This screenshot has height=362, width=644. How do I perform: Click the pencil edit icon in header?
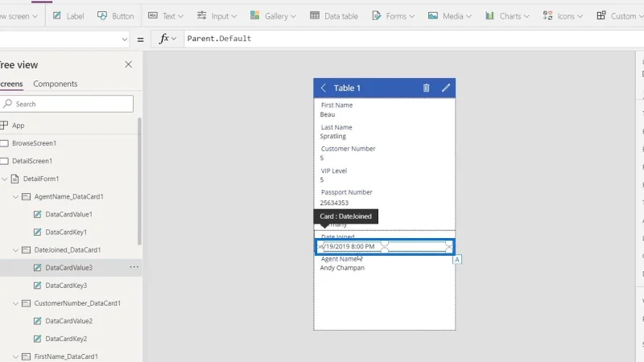[x=446, y=88]
